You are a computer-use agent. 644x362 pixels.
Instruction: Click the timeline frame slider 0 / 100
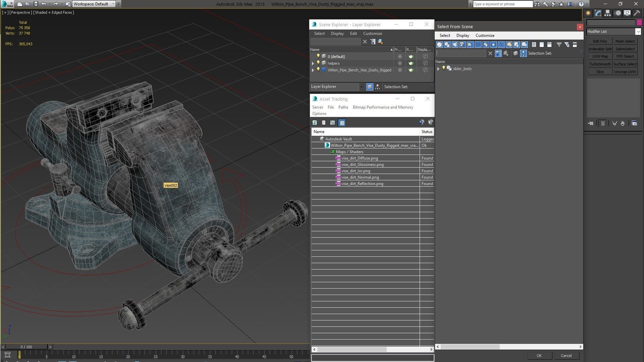tap(26, 347)
